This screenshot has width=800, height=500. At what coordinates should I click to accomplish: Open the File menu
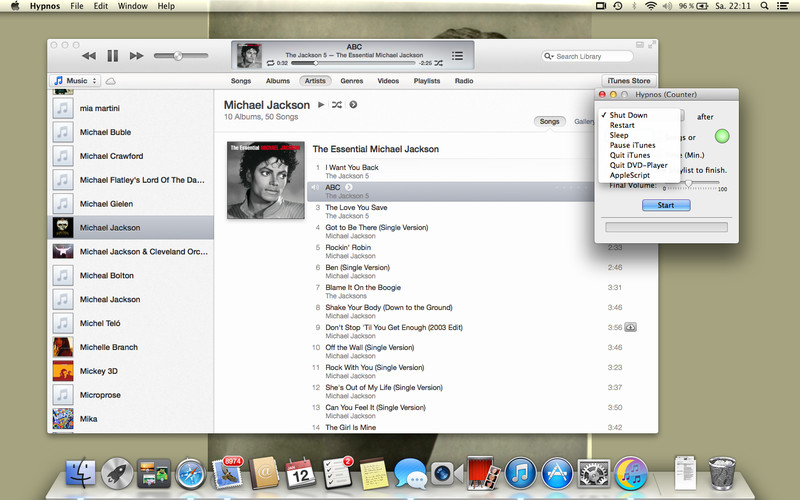[x=77, y=6]
